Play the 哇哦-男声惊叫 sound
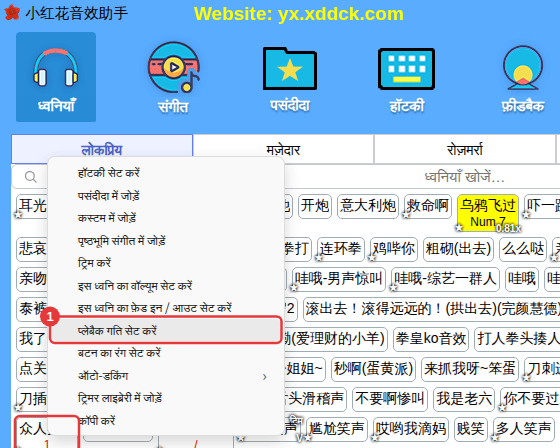560x448 pixels. [x=339, y=279]
